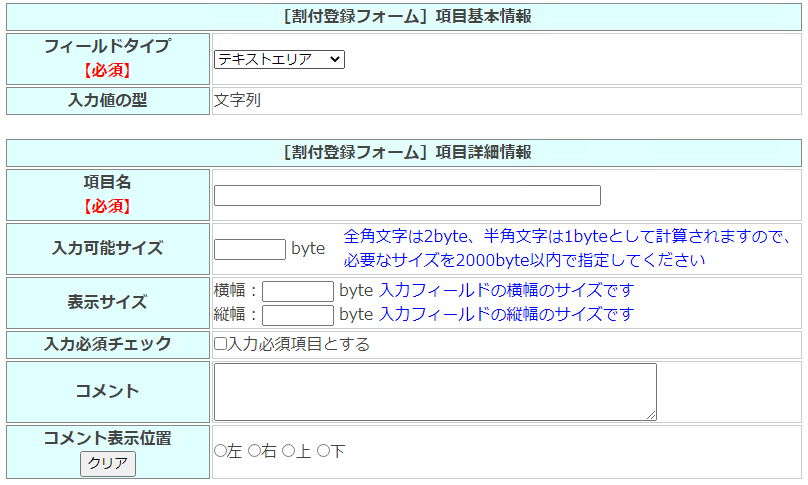Click the 入力フィールドの横幅のサイズです hint
This screenshot has width=808, height=485.
click(506, 291)
